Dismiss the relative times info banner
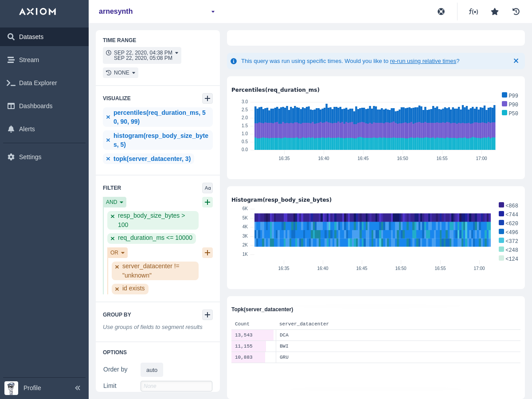The width and height of the screenshot is (532, 399). 516,61
